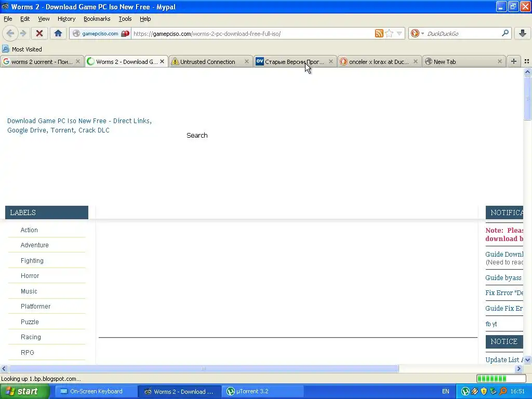The width and height of the screenshot is (532, 399).
Task: Open the Adventure label
Action: pos(35,245)
